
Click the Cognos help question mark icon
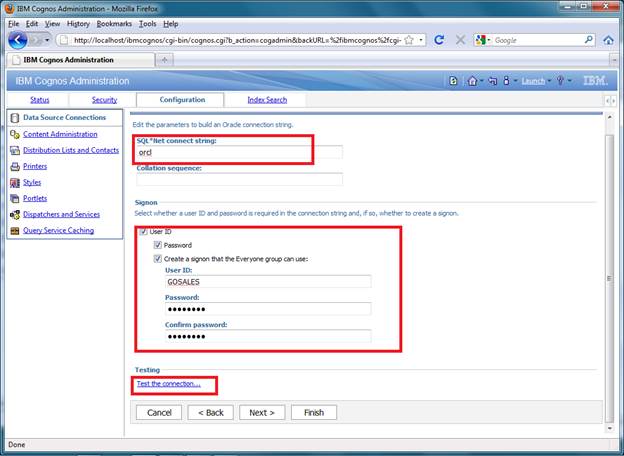pyautogui.click(x=560, y=81)
